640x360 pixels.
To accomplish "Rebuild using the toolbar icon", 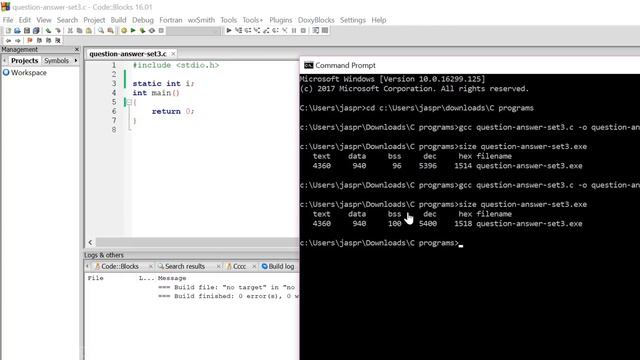I will [152, 31].
